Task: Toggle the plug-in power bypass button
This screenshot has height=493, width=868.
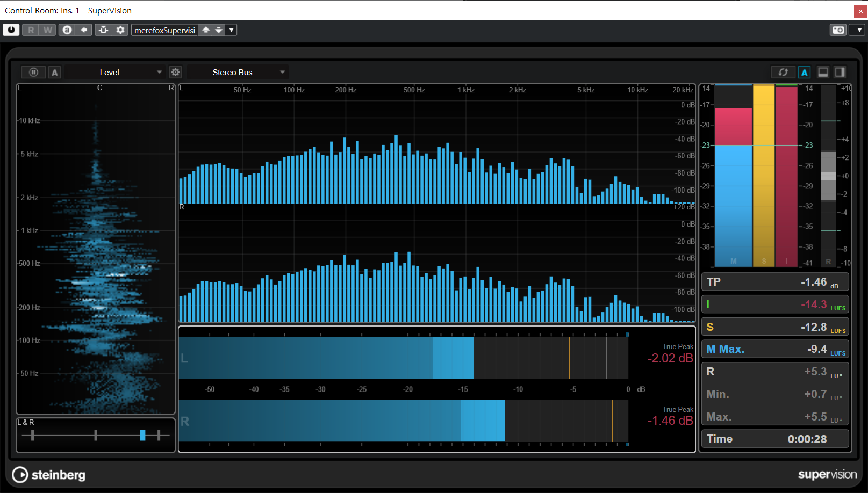Action: pyautogui.click(x=11, y=30)
